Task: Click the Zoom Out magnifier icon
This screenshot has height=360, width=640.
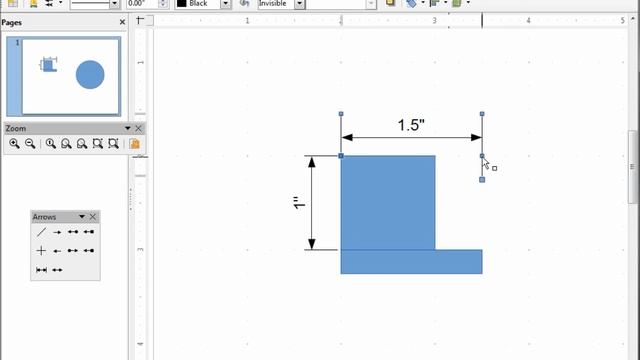Action: [30, 144]
